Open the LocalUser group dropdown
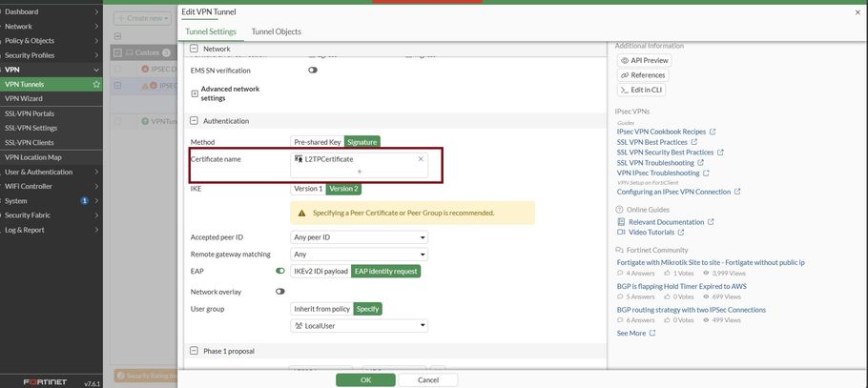 360,326
